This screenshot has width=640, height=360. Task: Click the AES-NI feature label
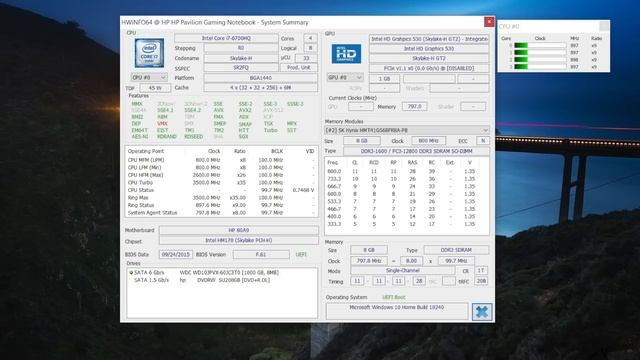pyautogui.click(x=140, y=137)
